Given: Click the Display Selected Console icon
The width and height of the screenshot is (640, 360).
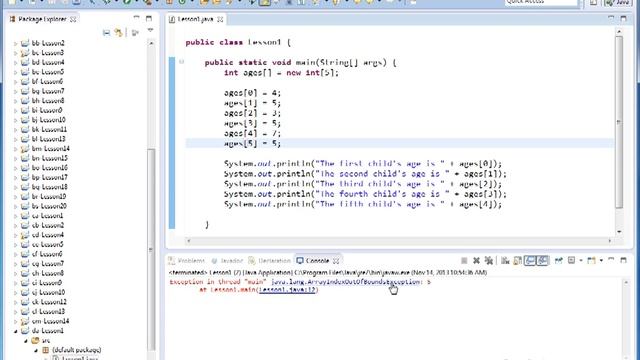Looking at the screenshot, I should point(571,260).
